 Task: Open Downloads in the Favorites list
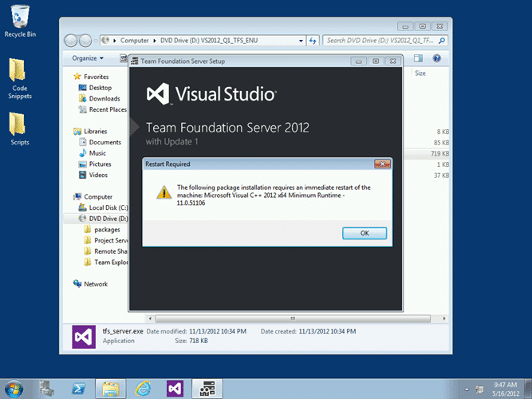click(x=104, y=98)
